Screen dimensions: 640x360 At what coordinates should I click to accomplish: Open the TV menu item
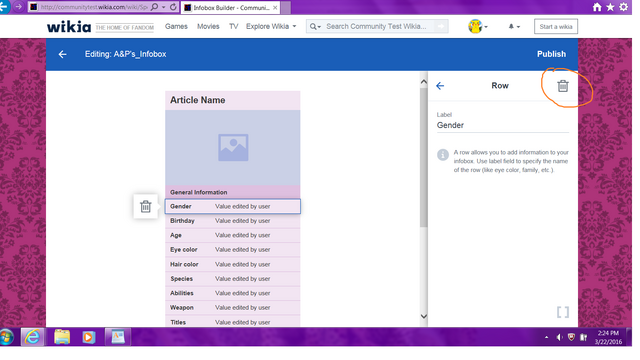coord(233,27)
